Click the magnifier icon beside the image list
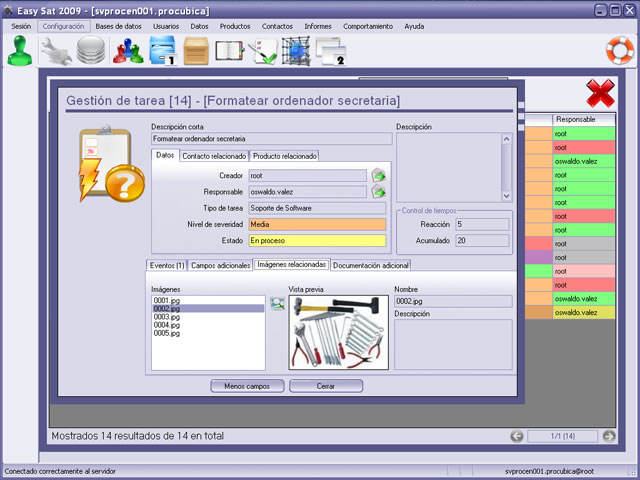Viewport: 640px width, 480px height. [277, 303]
